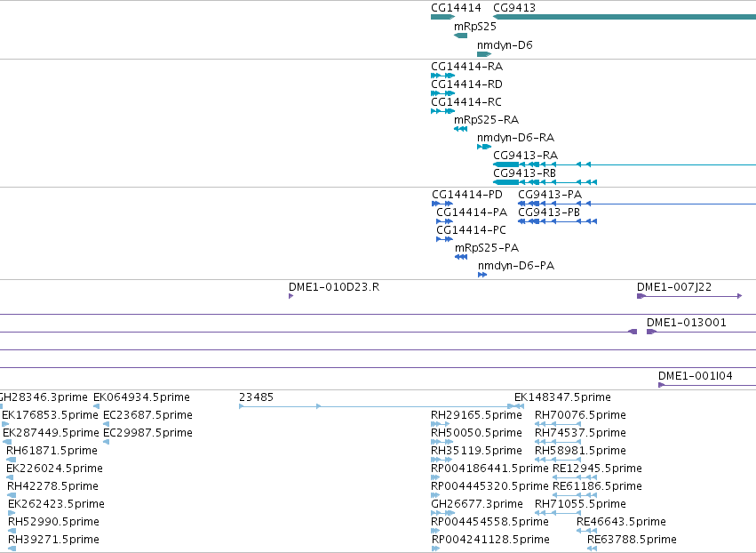
Task: Select the nmdyn-D6 gene glyph
Action: click(484, 54)
